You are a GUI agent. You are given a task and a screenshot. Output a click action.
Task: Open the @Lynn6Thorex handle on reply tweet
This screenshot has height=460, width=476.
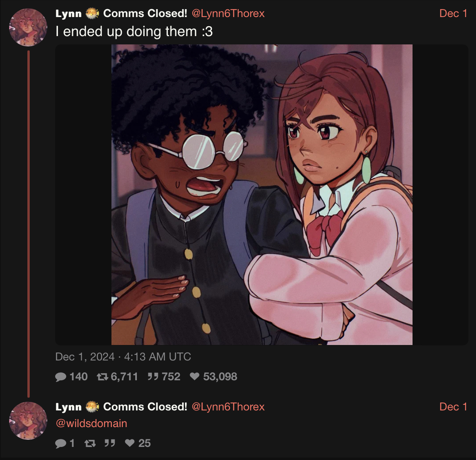click(x=228, y=407)
